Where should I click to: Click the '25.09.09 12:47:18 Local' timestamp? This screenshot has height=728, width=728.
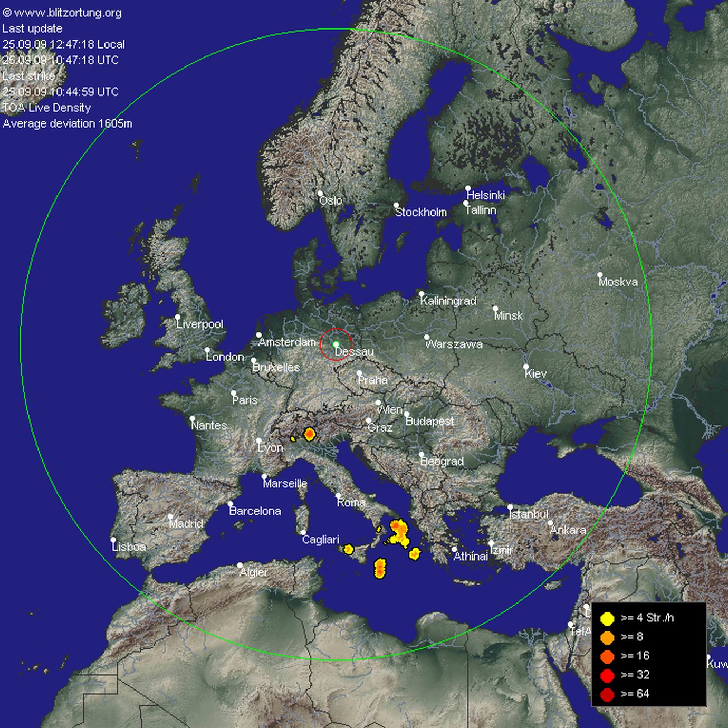(x=64, y=44)
